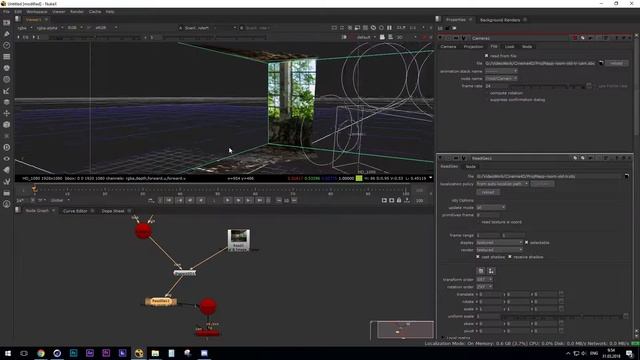The image size is (640, 360).
Task: Click the ReadGeo1 file path field
Action: (x=549, y=176)
